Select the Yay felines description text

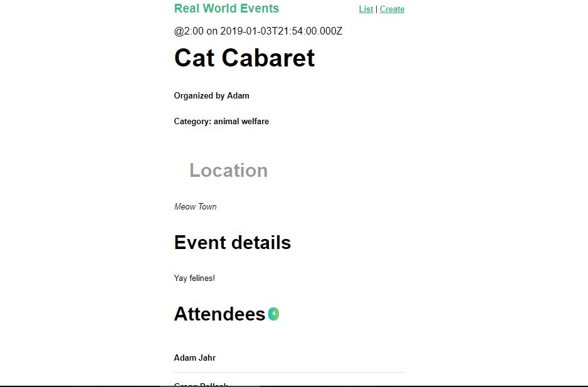click(x=194, y=278)
